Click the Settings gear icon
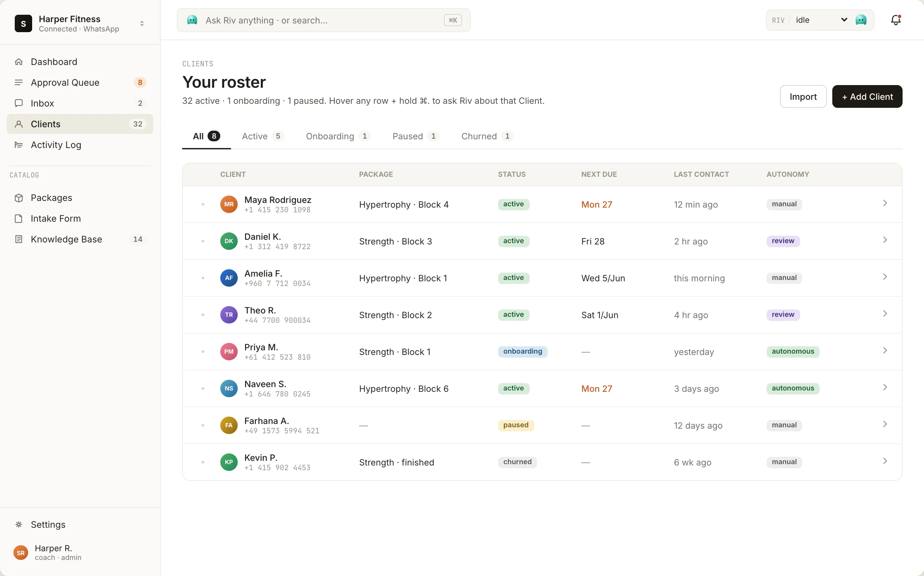Screen dimensions: 924x576 pyautogui.click(x=19, y=524)
